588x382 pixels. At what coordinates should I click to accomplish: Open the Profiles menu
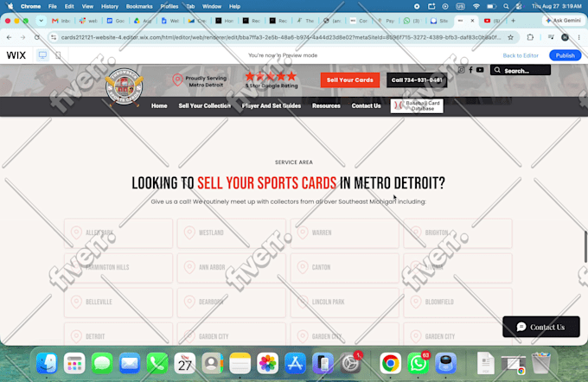(169, 6)
